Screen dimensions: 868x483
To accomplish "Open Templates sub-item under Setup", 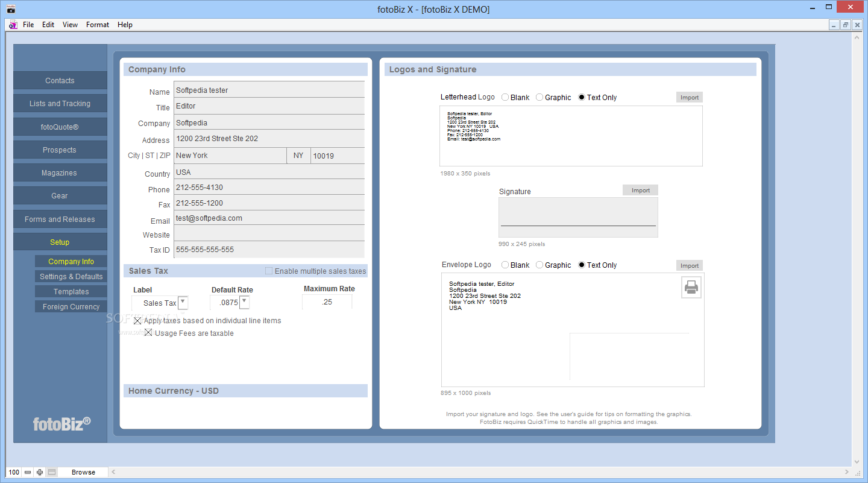I will tap(71, 291).
